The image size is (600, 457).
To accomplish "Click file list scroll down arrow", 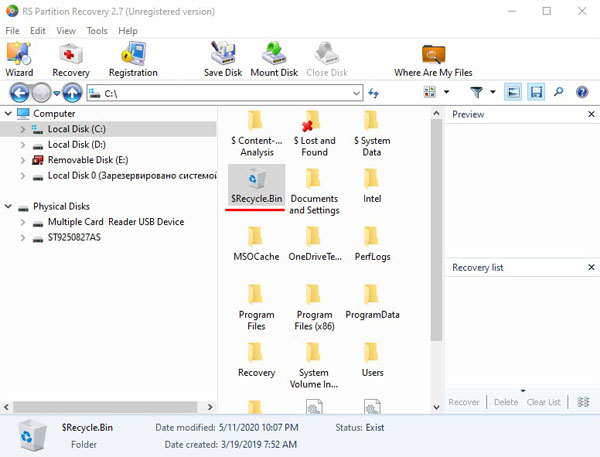I will (x=436, y=407).
